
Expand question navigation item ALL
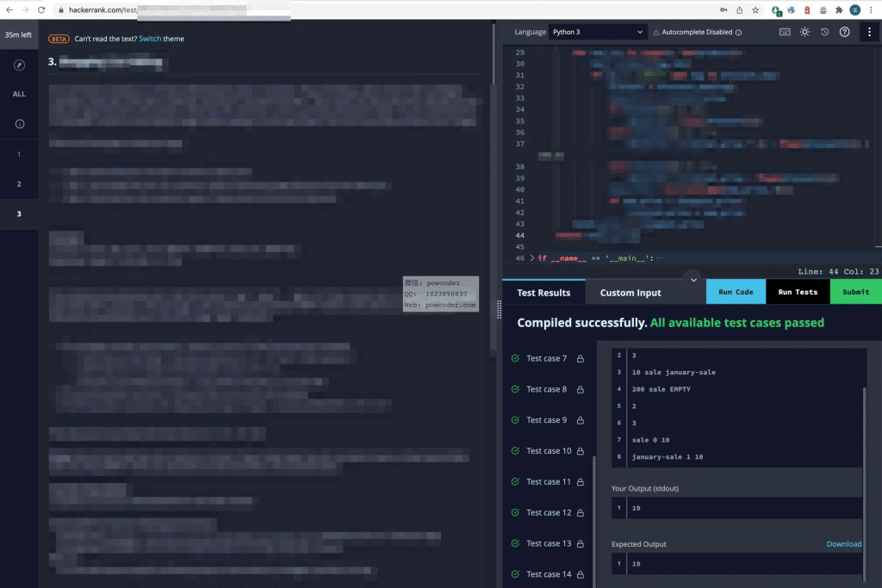coord(19,94)
